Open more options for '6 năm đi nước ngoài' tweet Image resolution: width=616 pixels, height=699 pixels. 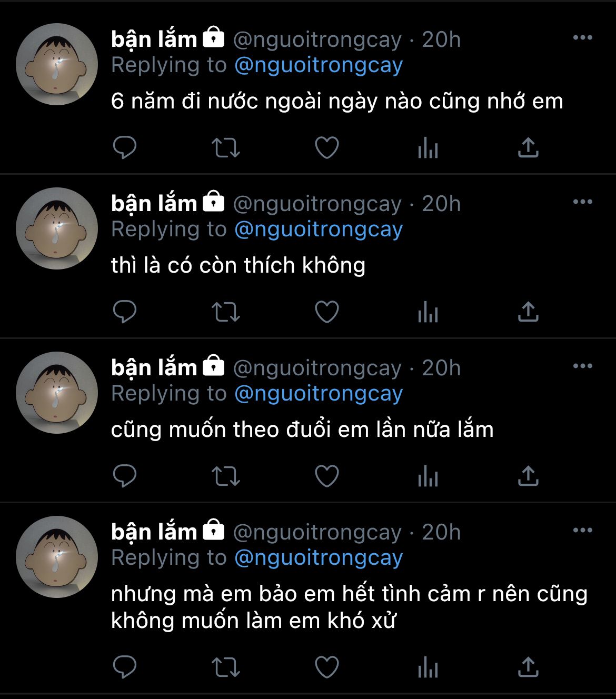click(582, 37)
